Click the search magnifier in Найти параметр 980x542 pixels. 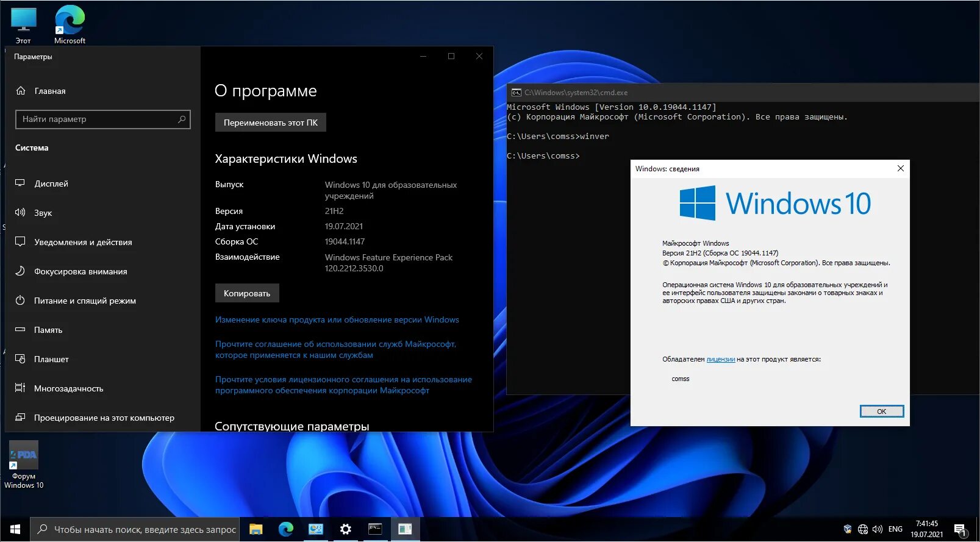(182, 119)
